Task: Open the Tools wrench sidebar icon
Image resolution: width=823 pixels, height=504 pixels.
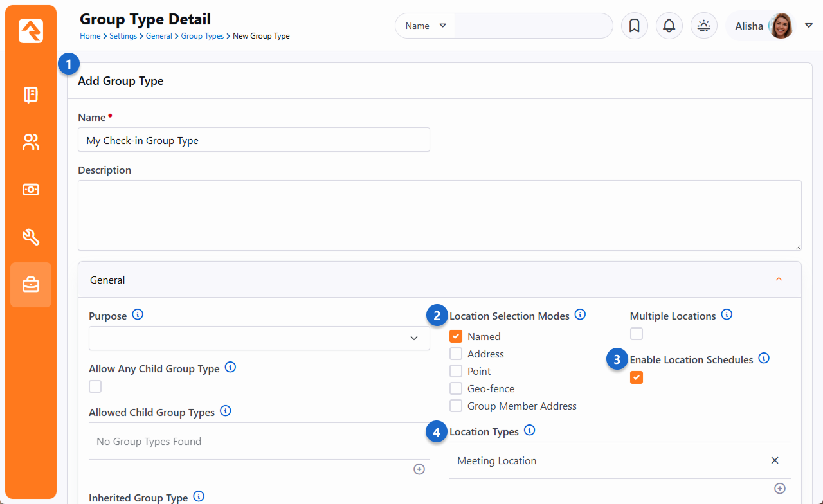Action: coord(31,237)
